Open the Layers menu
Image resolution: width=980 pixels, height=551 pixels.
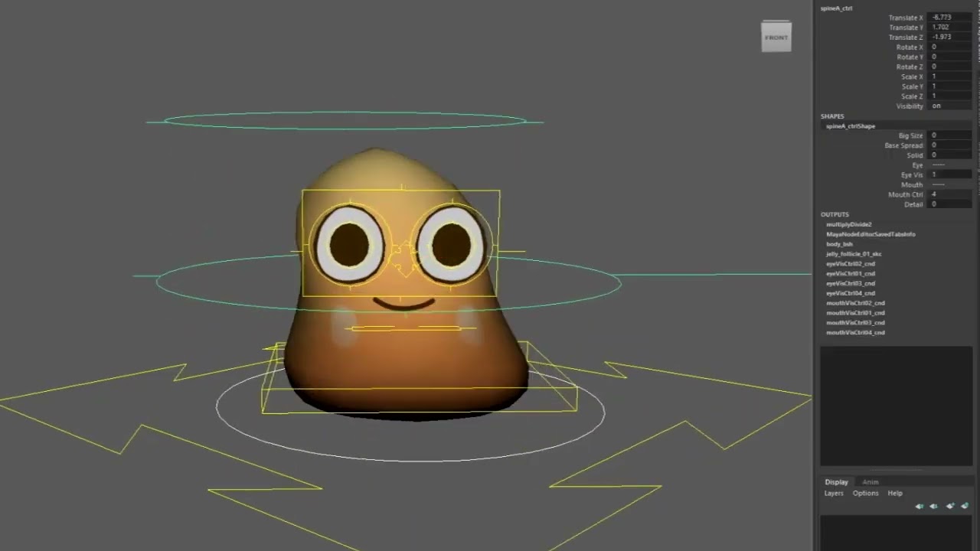point(834,494)
